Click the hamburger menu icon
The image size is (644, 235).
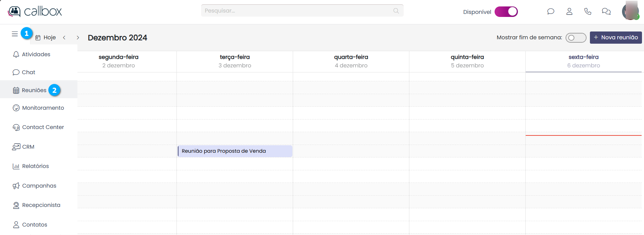pyautogui.click(x=15, y=34)
